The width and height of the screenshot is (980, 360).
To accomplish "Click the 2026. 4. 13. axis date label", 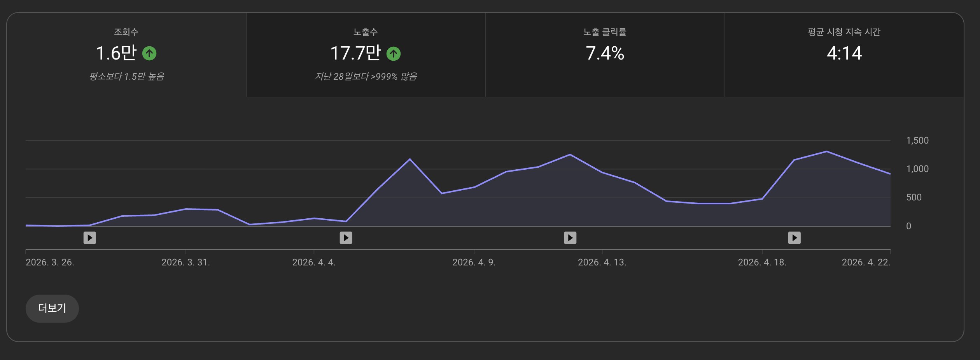I will (x=602, y=262).
